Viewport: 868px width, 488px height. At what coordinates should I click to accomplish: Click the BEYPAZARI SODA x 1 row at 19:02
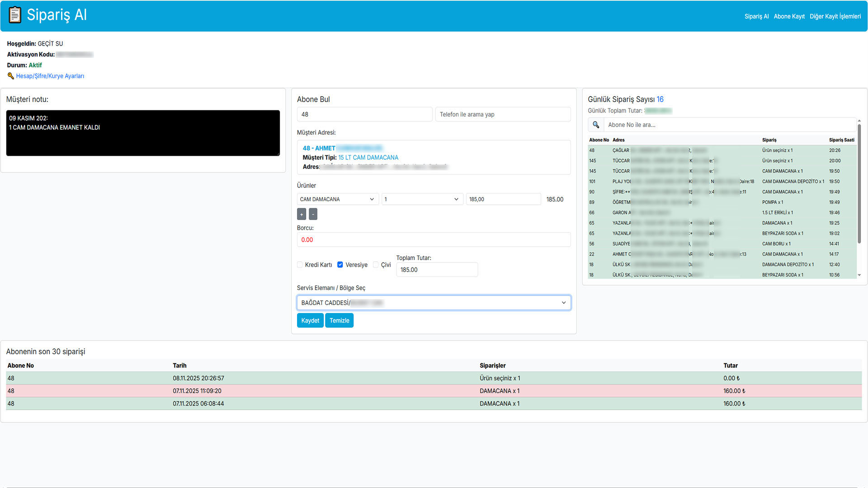(x=722, y=234)
